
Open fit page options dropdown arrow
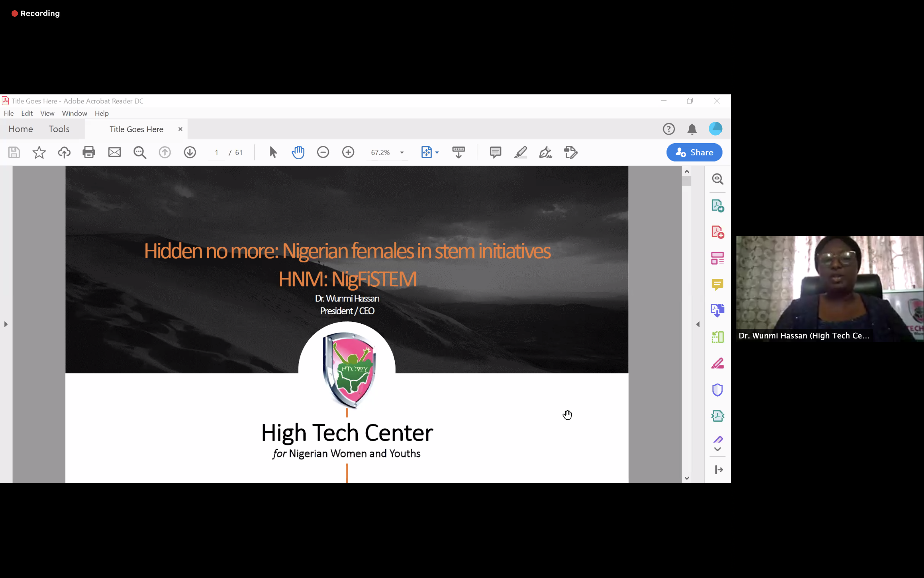coord(437,153)
